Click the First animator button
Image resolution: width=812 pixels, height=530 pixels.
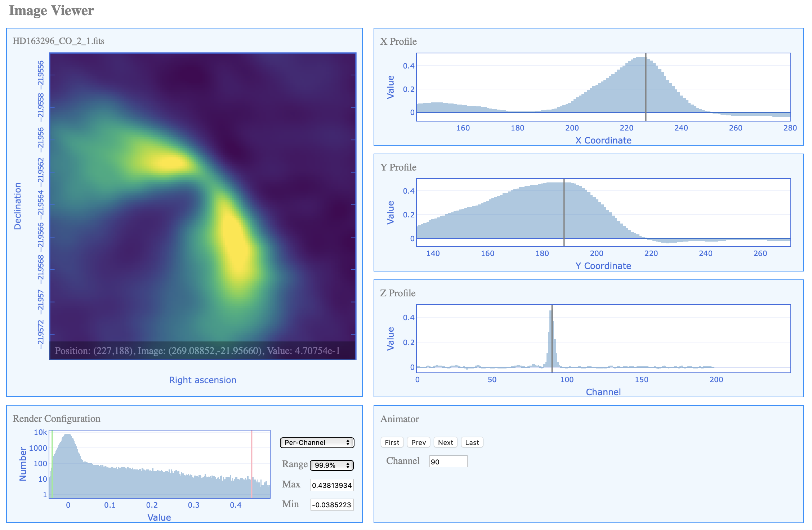pos(392,442)
